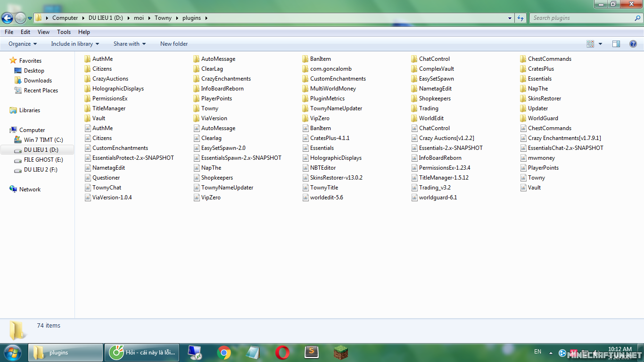Image resolution: width=644 pixels, height=362 pixels.
Task: Open the Tools menu
Action: (x=64, y=32)
